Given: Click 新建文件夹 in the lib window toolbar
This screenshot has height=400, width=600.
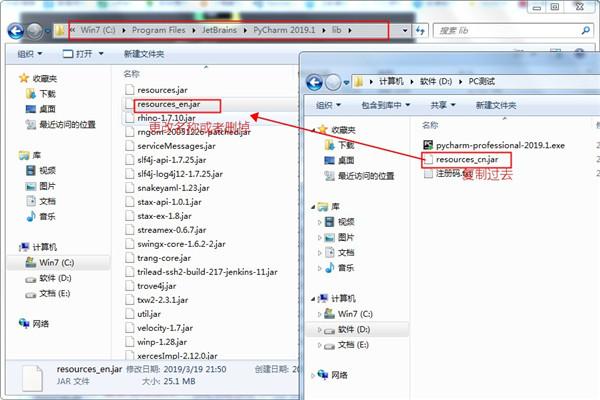Looking at the screenshot, I should click(144, 54).
